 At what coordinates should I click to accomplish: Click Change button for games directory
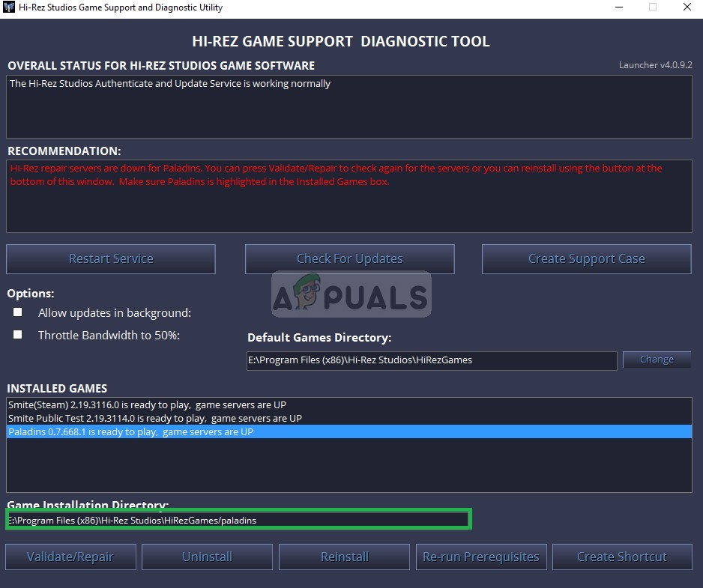657,360
